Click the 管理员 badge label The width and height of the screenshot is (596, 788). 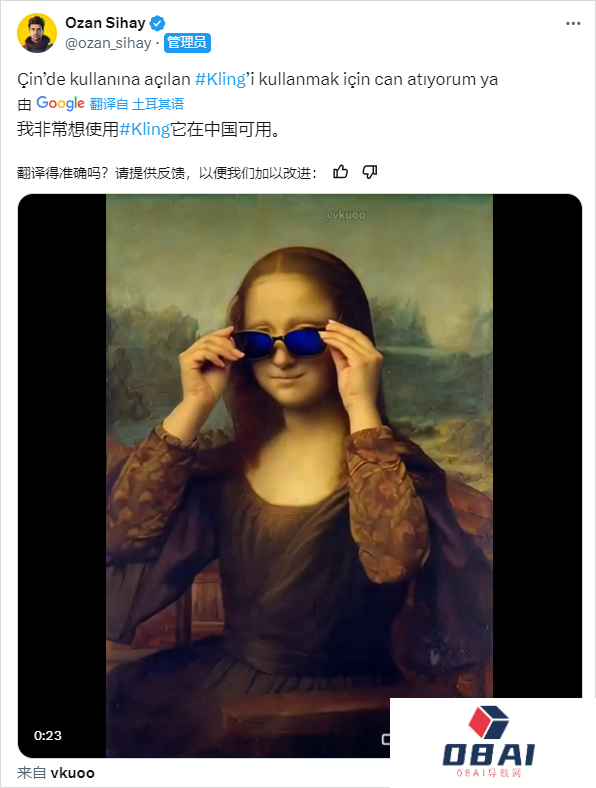pos(187,43)
